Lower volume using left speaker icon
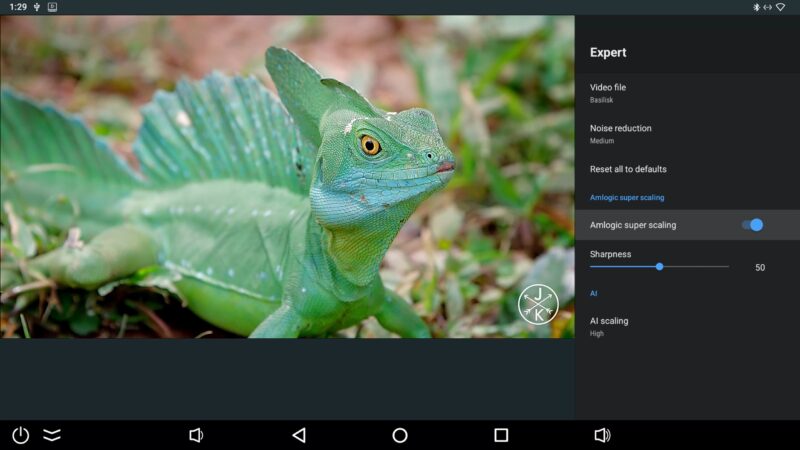This screenshot has height=450, width=800. 196,435
